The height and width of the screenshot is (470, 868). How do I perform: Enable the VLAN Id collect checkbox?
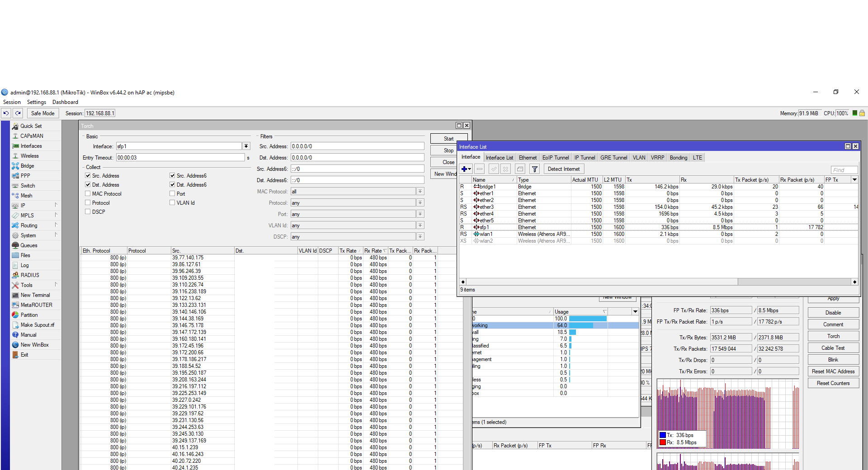(x=172, y=202)
